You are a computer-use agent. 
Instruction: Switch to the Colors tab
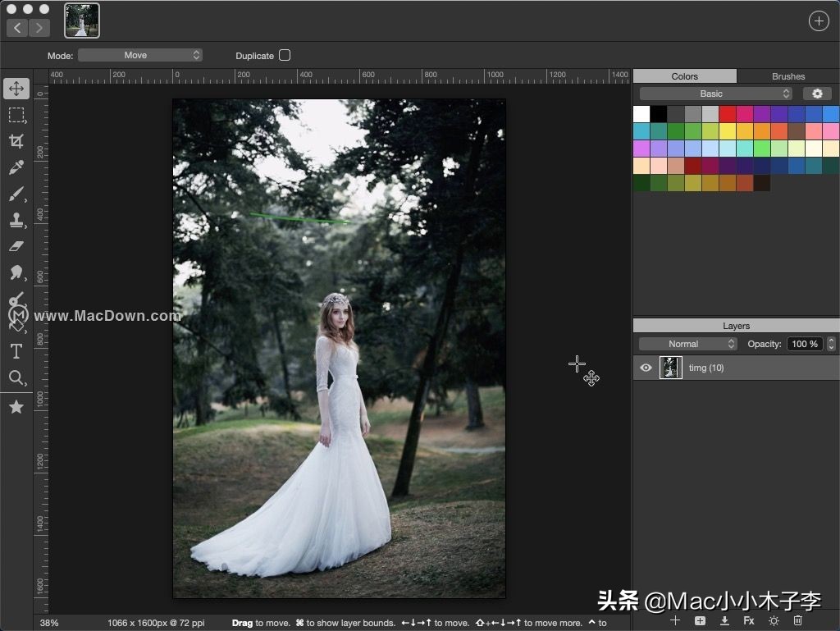click(x=684, y=75)
